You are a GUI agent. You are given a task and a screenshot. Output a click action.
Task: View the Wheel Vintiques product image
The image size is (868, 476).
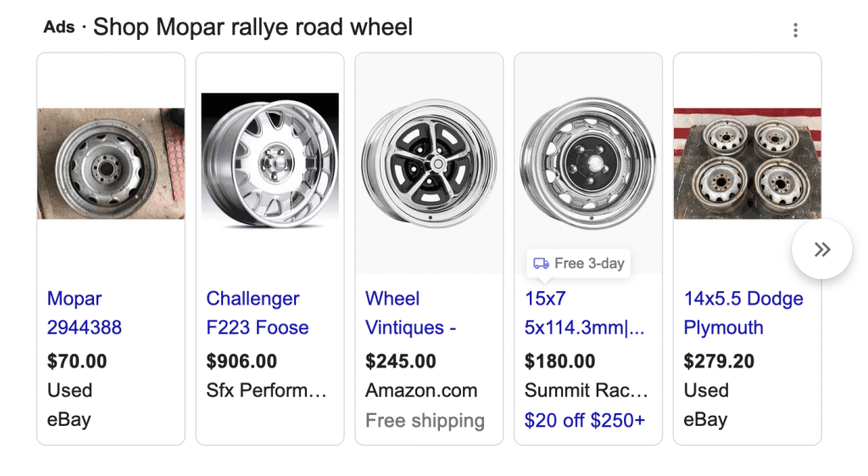(x=429, y=164)
